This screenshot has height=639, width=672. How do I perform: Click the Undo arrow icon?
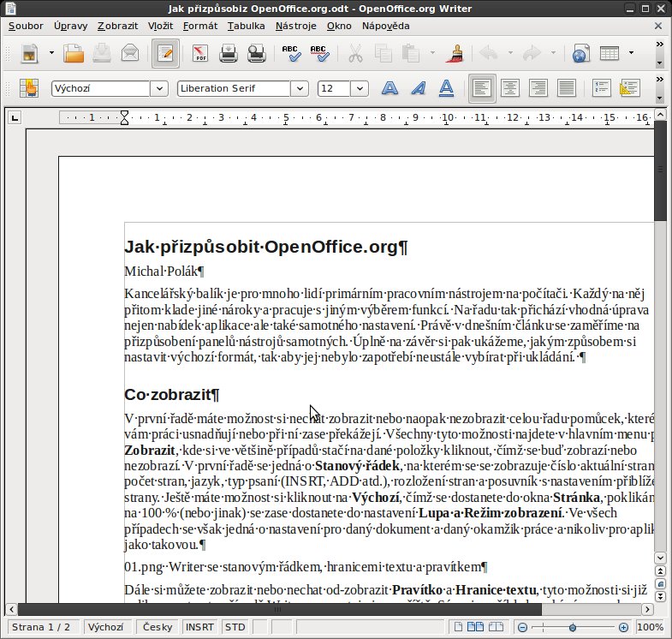(x=490, y=53)
